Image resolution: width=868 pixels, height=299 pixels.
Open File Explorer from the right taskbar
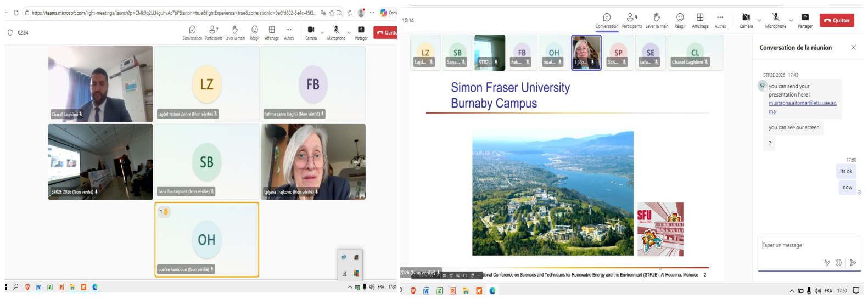466,291
